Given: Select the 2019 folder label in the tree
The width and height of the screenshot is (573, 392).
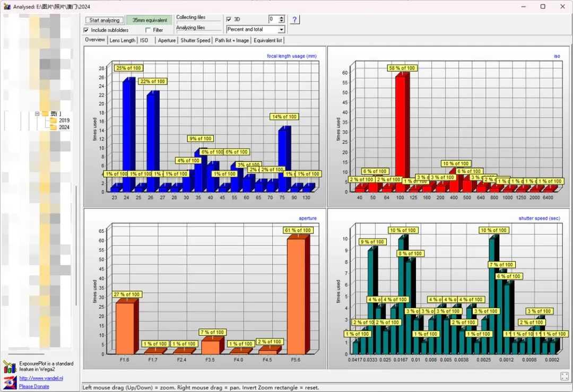Looking at the screenshot, I should 64,120.
